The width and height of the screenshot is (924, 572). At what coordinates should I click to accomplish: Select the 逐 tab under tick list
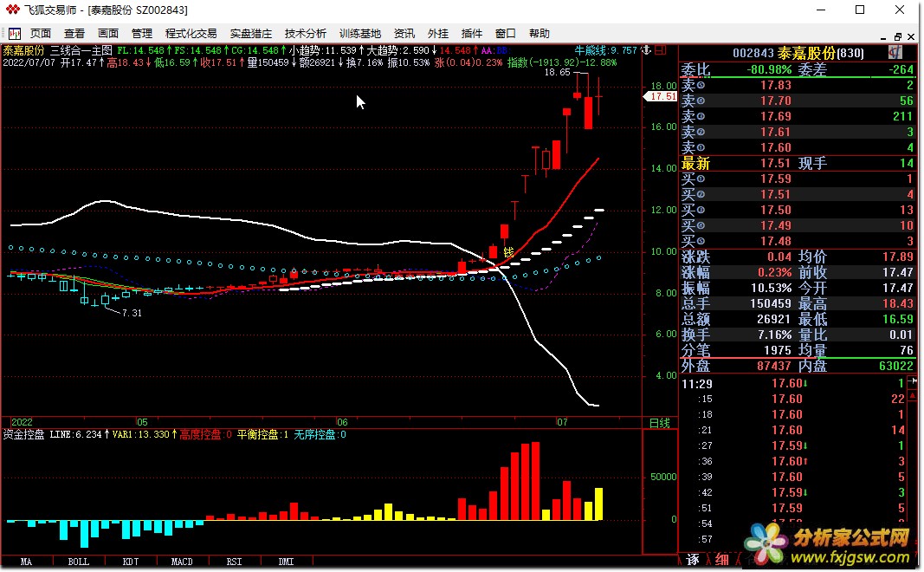click(694, 559)
